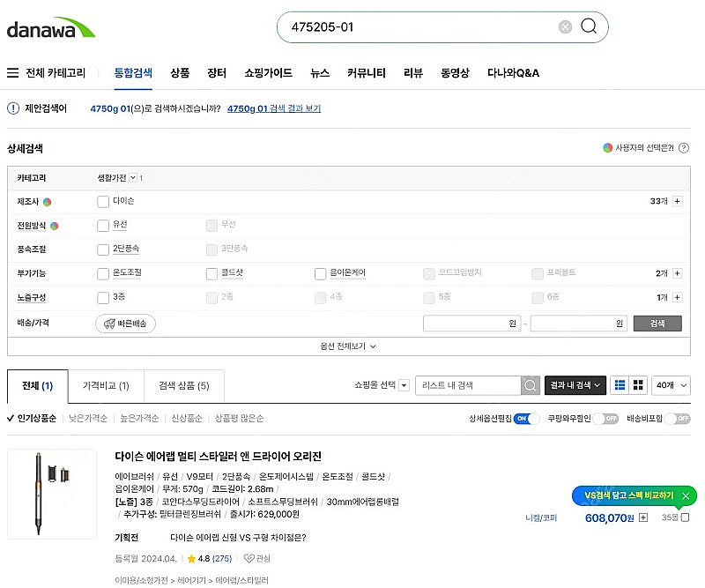This screenshot has width=705, height=588.
Task: Search within list using the gray magnifier
Action: 531,385
